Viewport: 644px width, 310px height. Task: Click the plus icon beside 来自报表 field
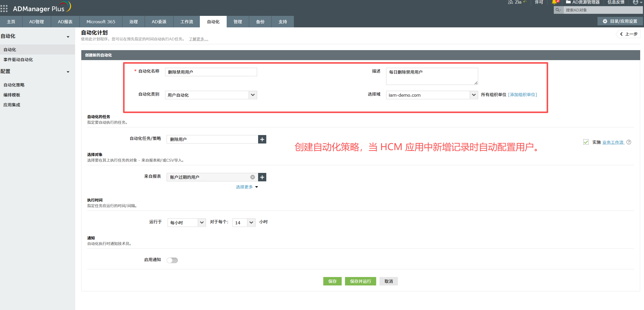[x=262, y=177]
